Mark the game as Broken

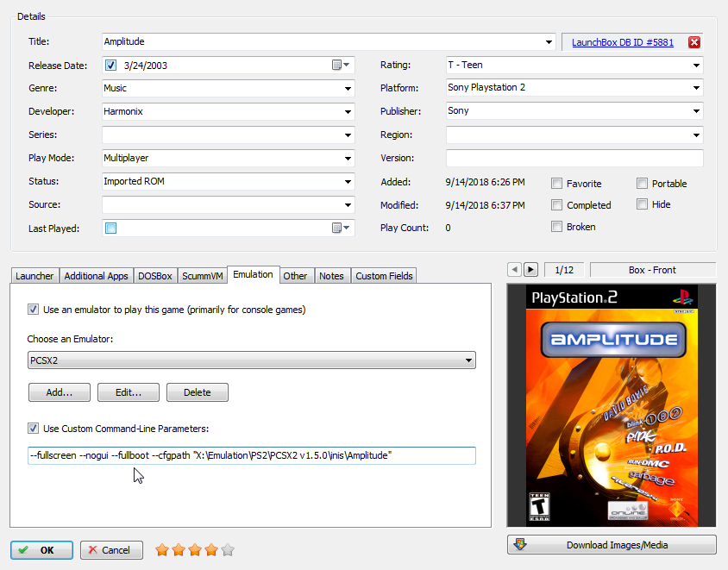click(556, 227)
